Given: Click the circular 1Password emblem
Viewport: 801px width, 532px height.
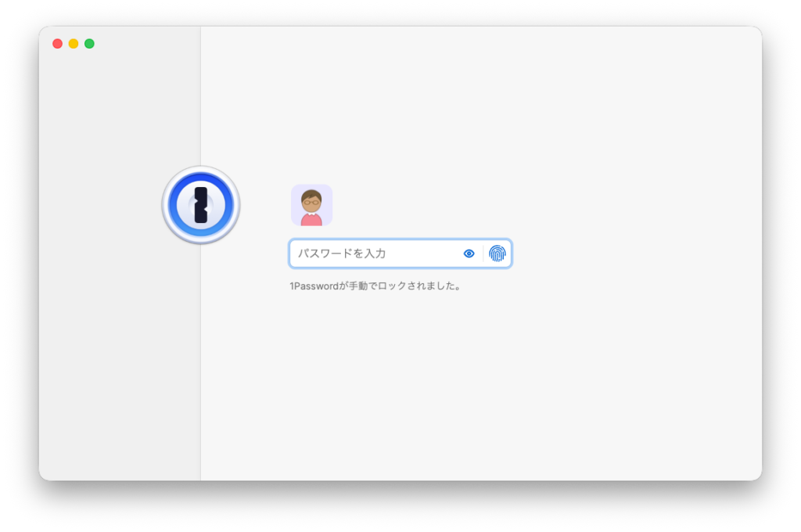Looking at the screenshot, I should coord(200,204).
